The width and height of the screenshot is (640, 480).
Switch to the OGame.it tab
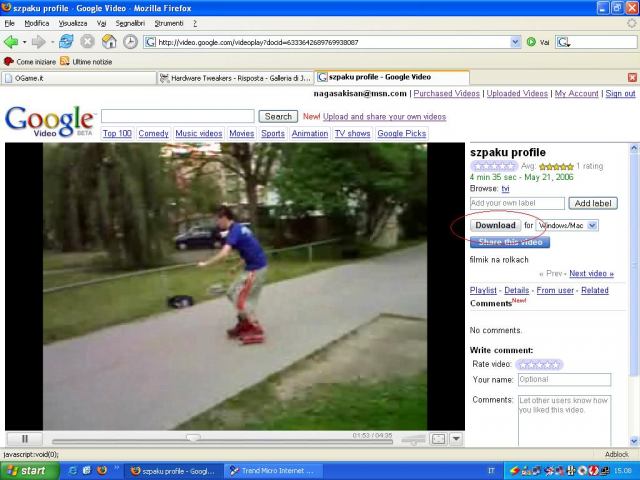tap(79, 78)
